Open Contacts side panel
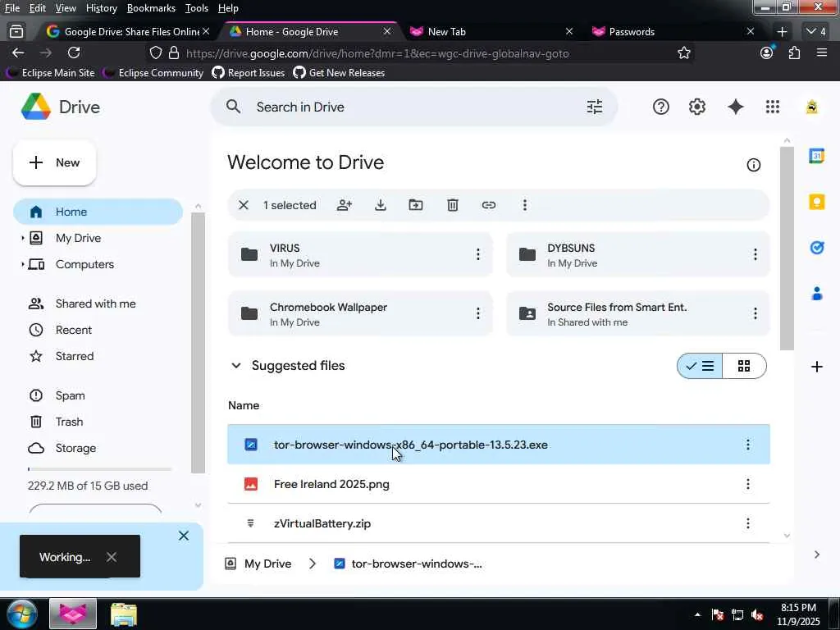This screenshot has height=630, width=840. 817,294
